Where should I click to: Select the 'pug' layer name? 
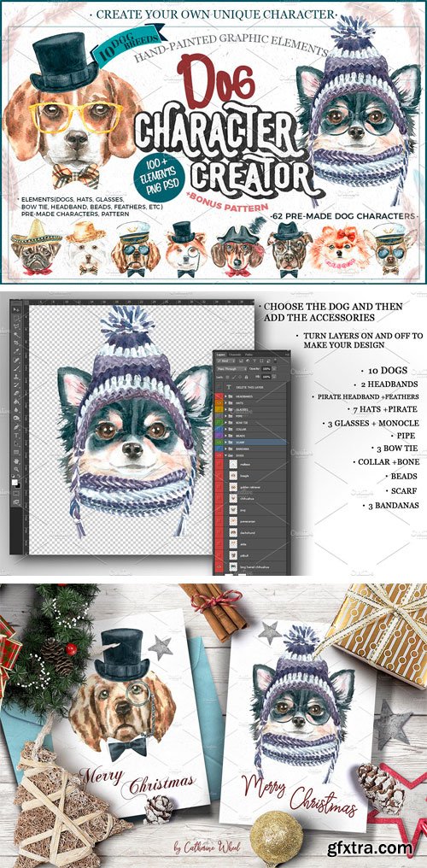click(x=243, y=510)
